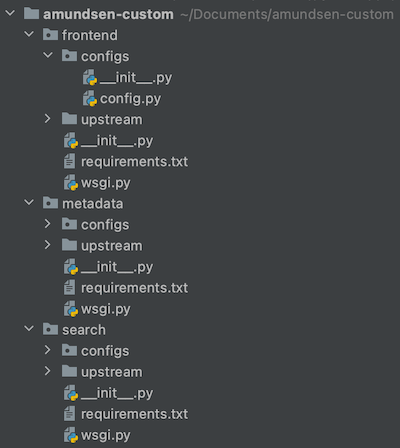
Task: Collapse the frontend folder
Action: [x=29, y=34]
